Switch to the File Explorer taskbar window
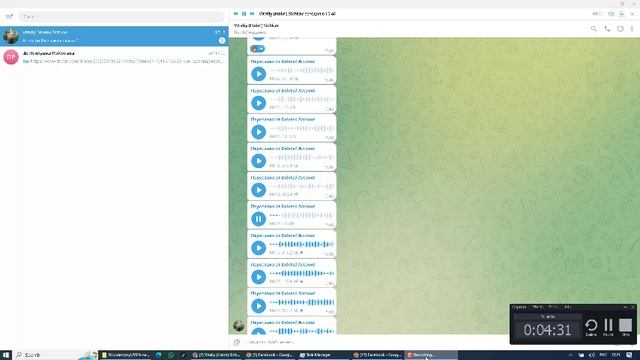The width and height of the screenshot is (640, 360). click(x=126, y=355)
